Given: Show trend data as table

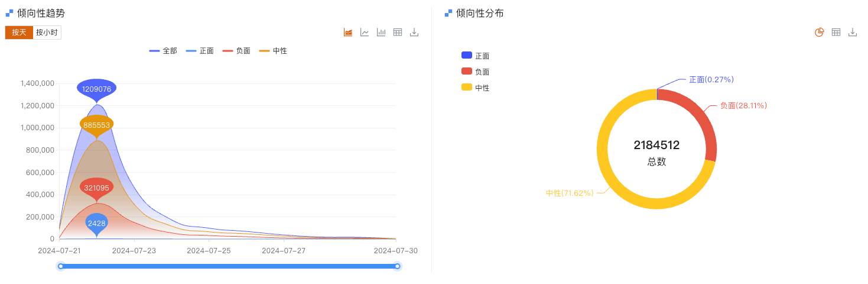Looking at the screenshot, I should click(x=398, y=32).
